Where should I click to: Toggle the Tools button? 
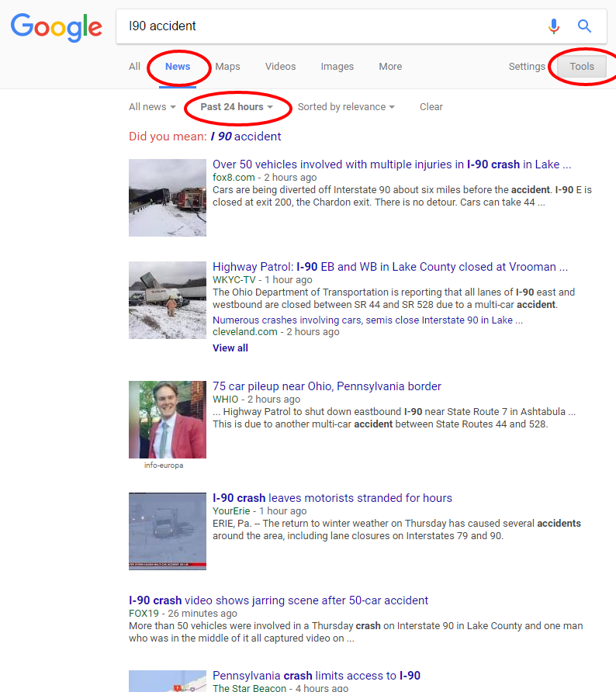582,67
